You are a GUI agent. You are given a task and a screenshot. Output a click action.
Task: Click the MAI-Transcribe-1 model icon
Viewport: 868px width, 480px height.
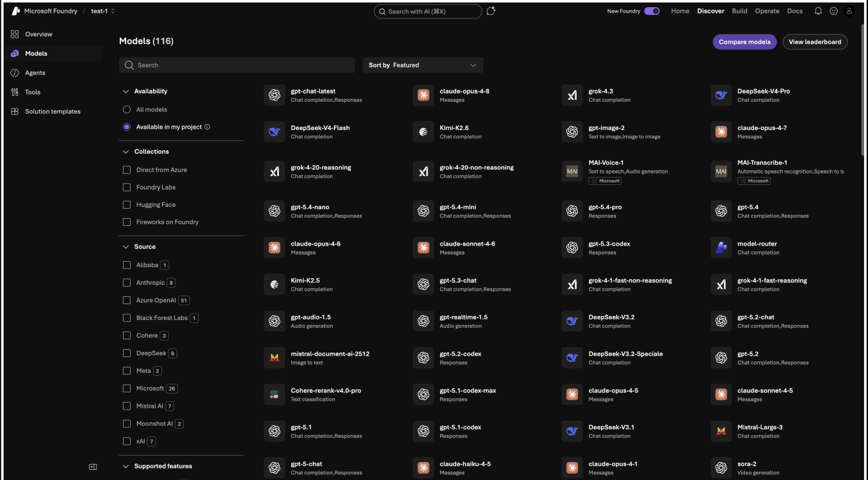[x=721, y=172]
